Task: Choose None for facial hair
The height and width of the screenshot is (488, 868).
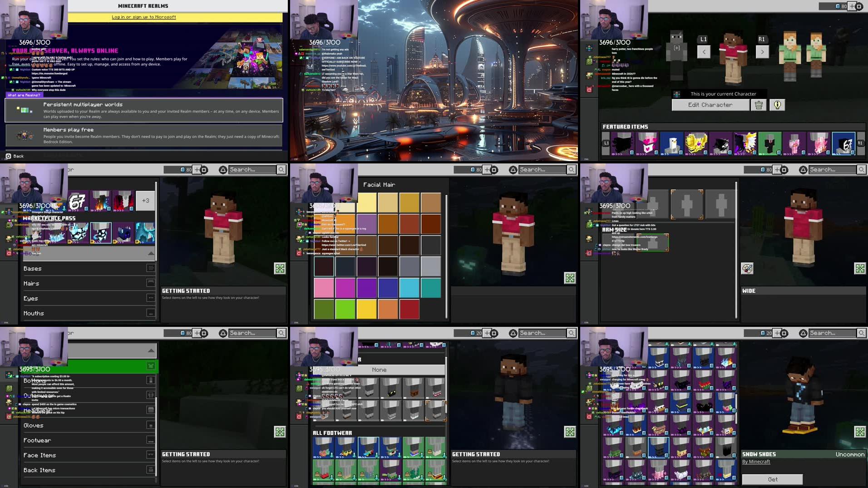Action: (379, 369)
